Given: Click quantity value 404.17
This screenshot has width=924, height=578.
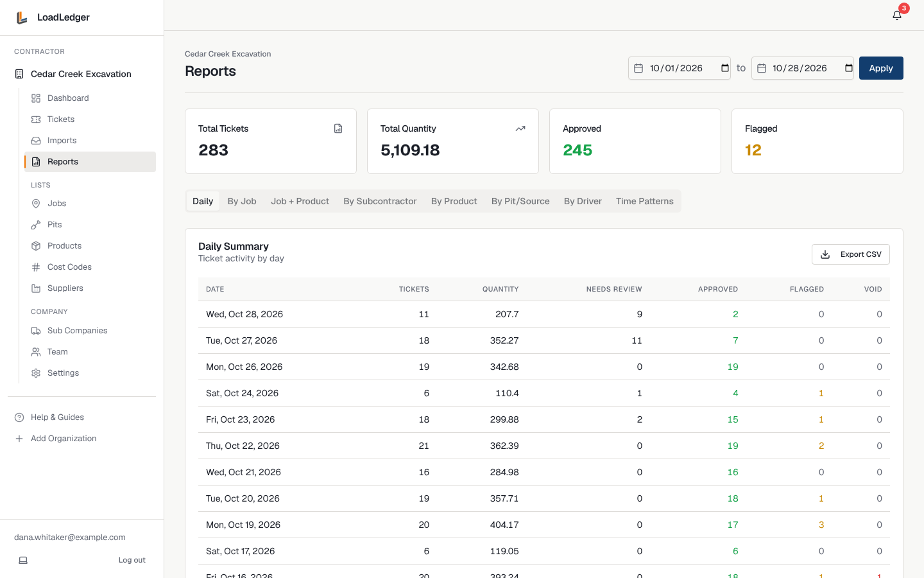Looking at the screenshot, I should (504, 525).
